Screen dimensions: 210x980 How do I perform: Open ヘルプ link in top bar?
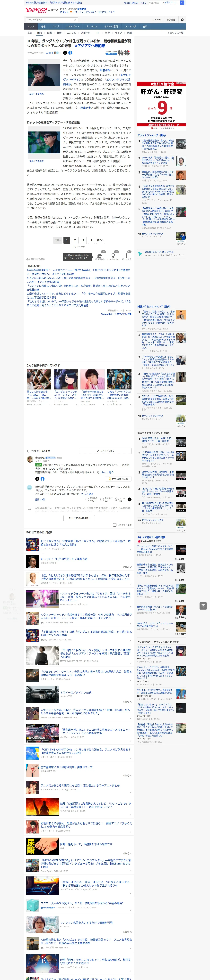pyautogui.click(x=143, y=3)
